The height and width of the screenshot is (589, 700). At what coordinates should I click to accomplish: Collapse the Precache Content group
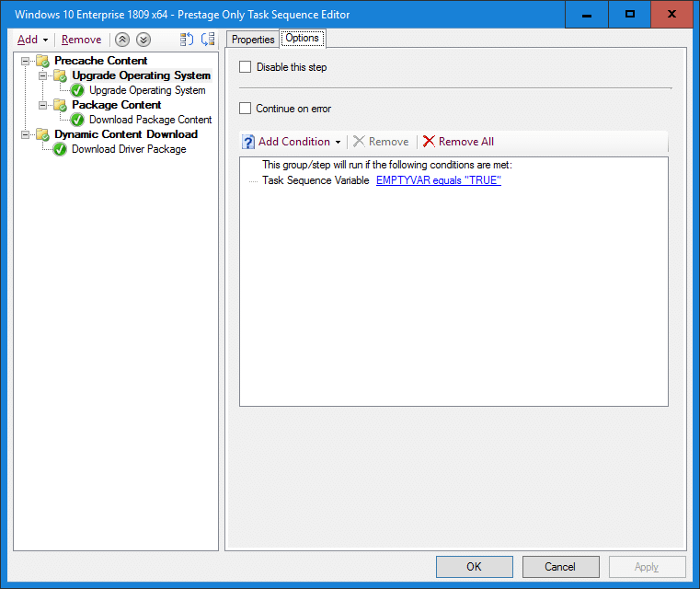pyautogui.click(x=26, y=61)
